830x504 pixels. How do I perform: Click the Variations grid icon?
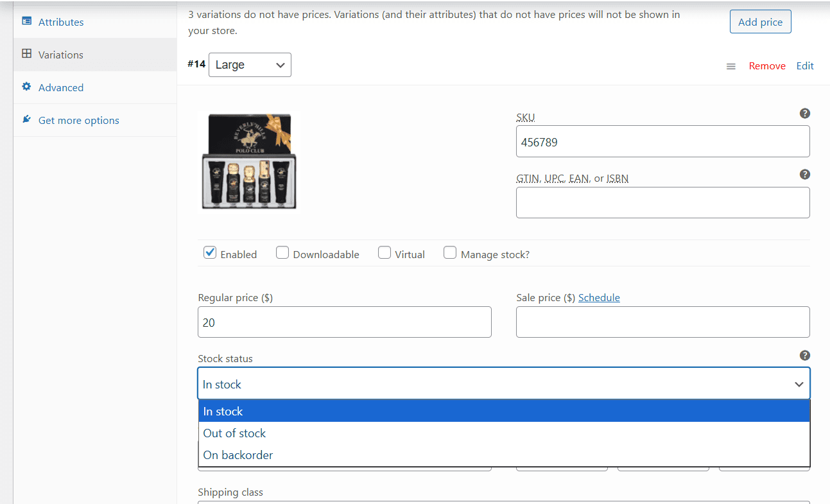pyautogui.click(x=26, y=54)
